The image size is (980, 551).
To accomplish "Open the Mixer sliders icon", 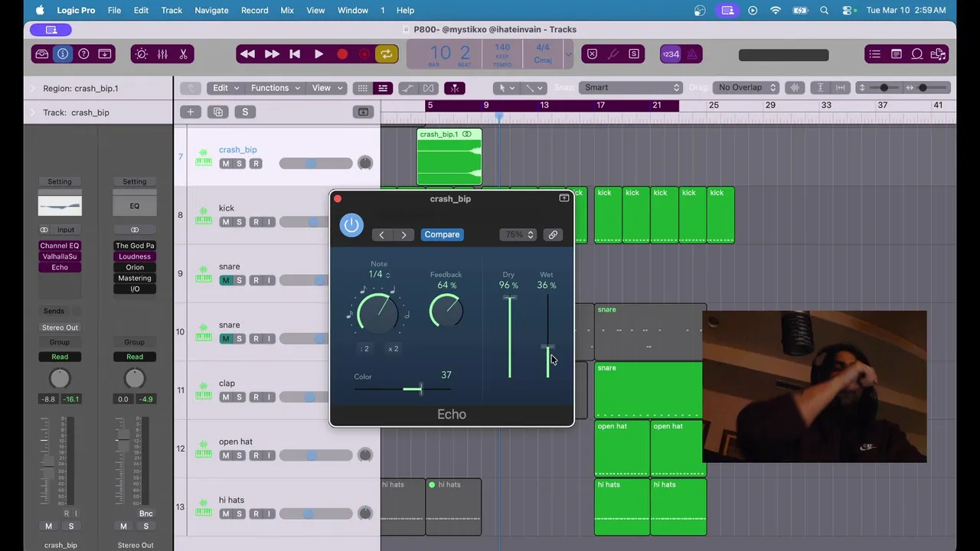I will [x=162, y=54].
